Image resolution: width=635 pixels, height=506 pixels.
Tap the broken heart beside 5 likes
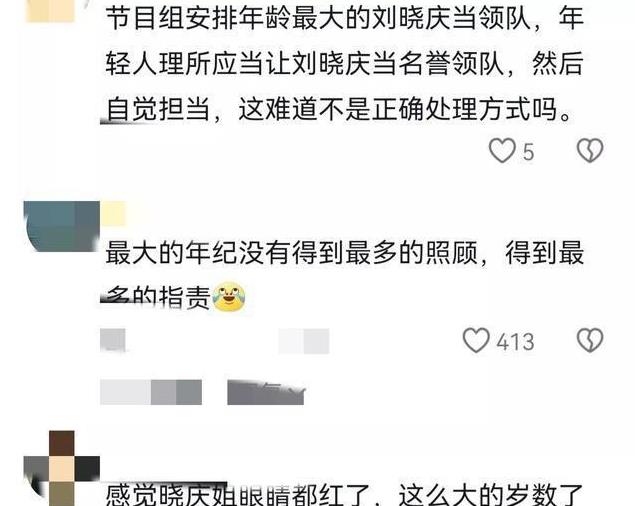point(590,150)
